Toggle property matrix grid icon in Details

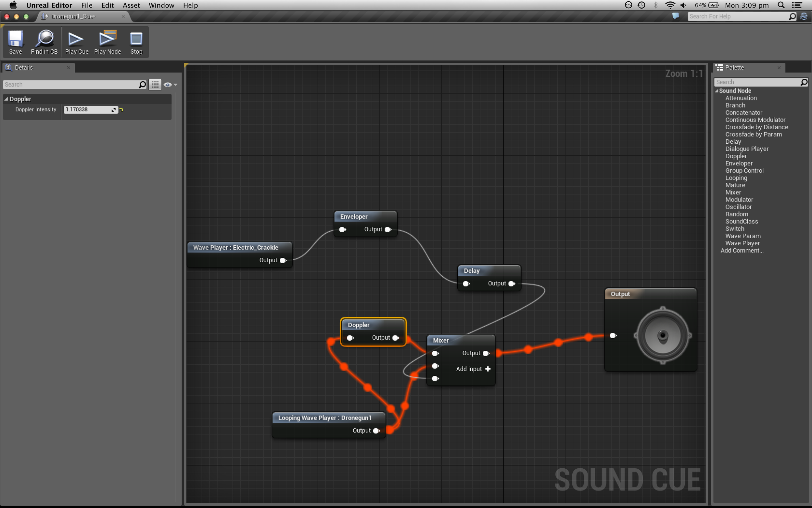pos(155,85)
